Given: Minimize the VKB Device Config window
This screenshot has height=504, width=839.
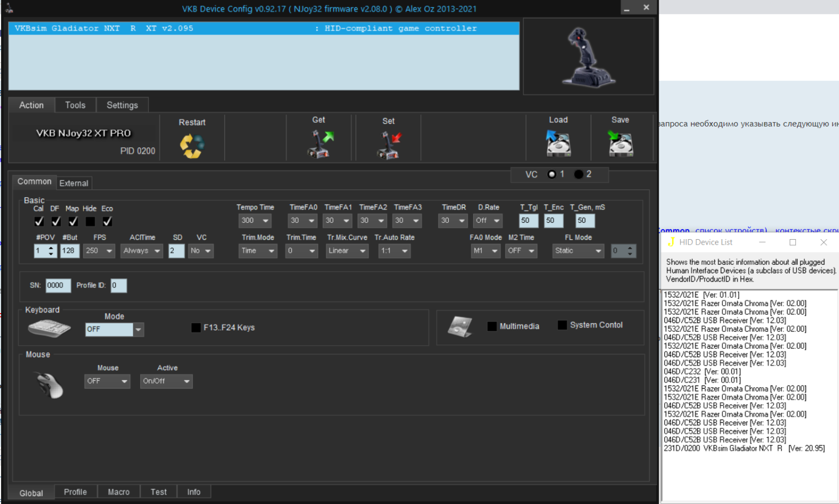Looking at the screenshot, I should pyautogui.click(x=627, y=8).
